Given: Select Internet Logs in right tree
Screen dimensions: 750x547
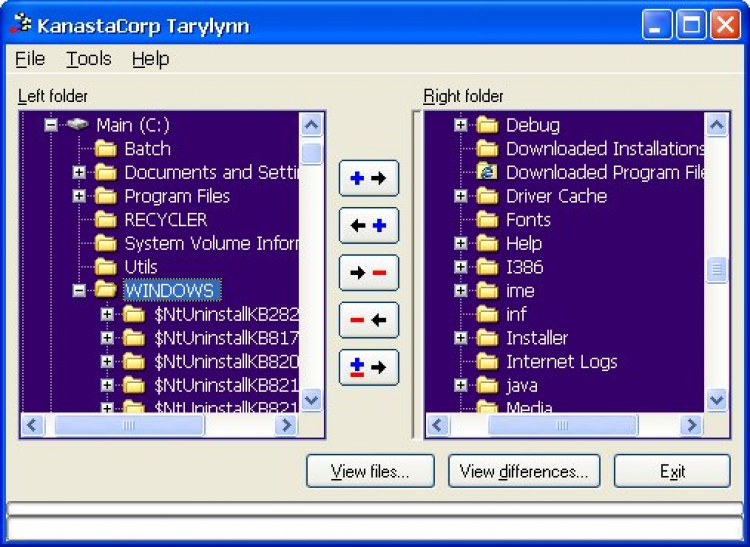Looking at the screenshot, I should 562,361.
